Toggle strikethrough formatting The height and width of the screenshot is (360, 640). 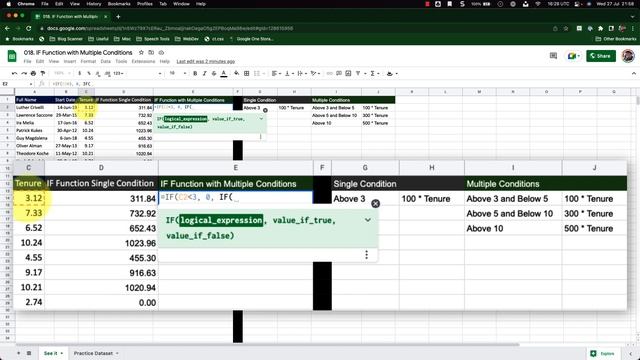click(214, 73)
